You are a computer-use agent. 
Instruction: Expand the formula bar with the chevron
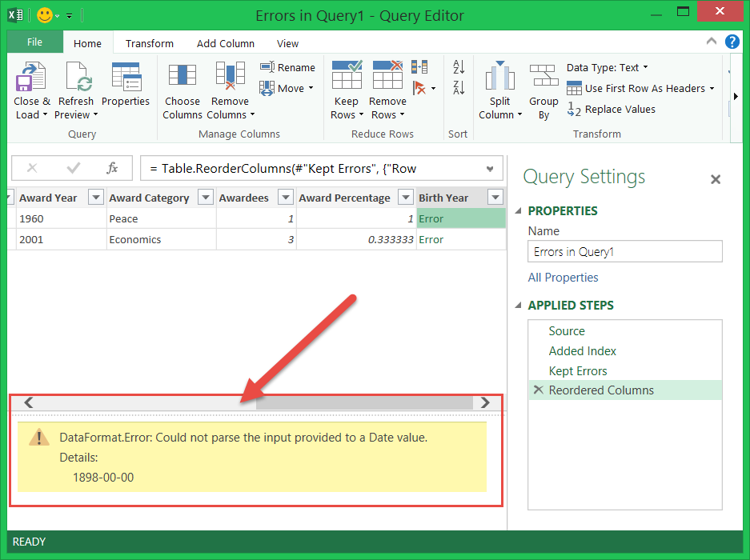(490, 169)
